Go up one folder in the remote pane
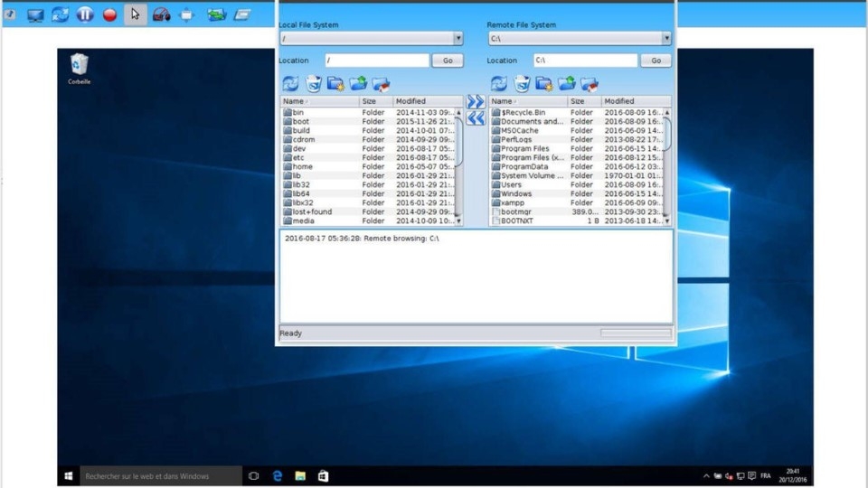 point(567,84)
